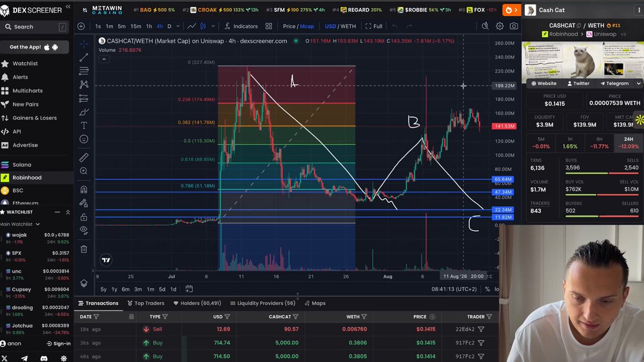Viewport: 644px width, 362px height.
Task: Expand the timeframe dropdown arrow next to D
Action: click(x=178, y=26)
